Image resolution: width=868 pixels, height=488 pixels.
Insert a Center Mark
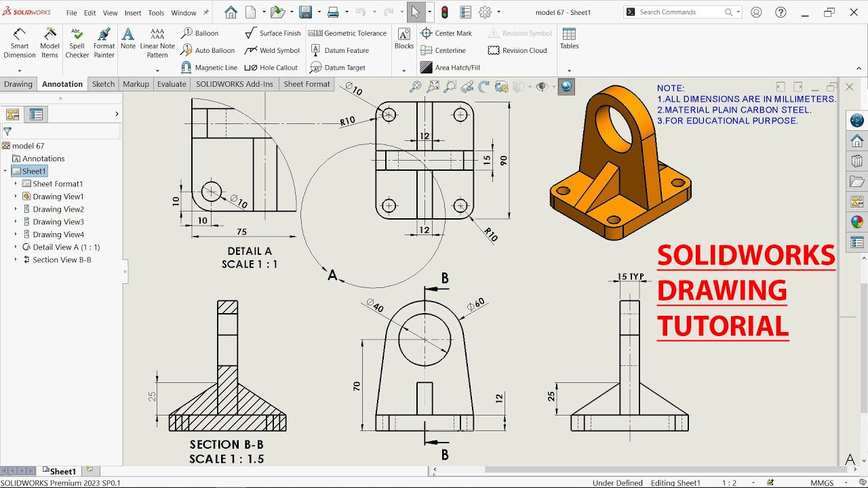click(446, 33)
